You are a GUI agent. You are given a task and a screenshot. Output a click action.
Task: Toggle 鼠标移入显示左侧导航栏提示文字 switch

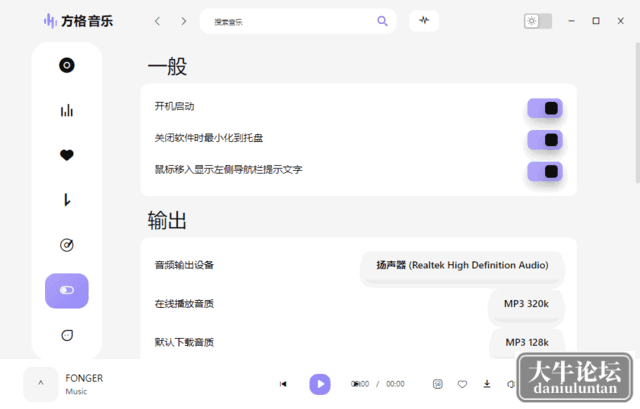click(545, 171)
